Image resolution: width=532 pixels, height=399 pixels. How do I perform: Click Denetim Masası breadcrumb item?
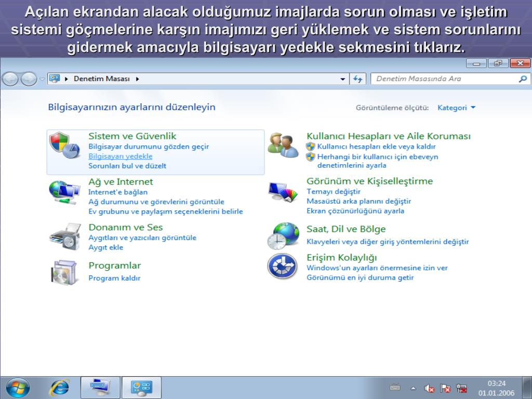(102, 79)
